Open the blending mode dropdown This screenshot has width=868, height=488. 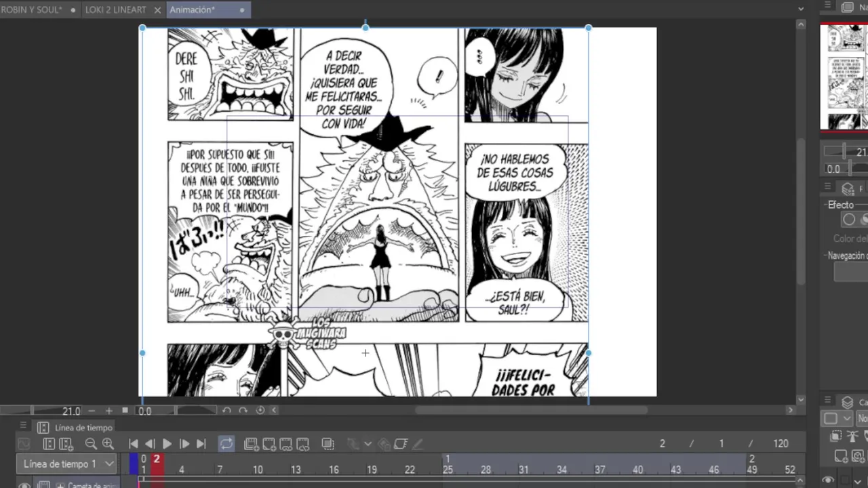[863, 419]
